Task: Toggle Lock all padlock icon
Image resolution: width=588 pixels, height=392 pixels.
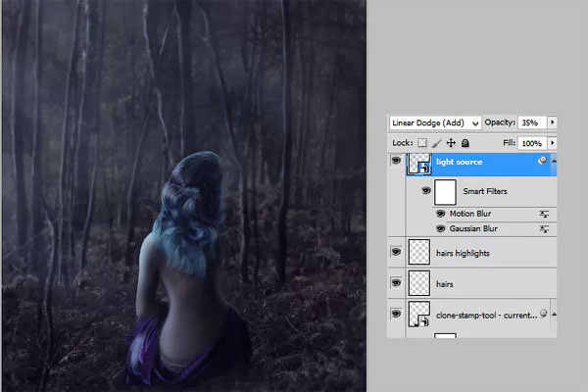Action: click(465, 143)
